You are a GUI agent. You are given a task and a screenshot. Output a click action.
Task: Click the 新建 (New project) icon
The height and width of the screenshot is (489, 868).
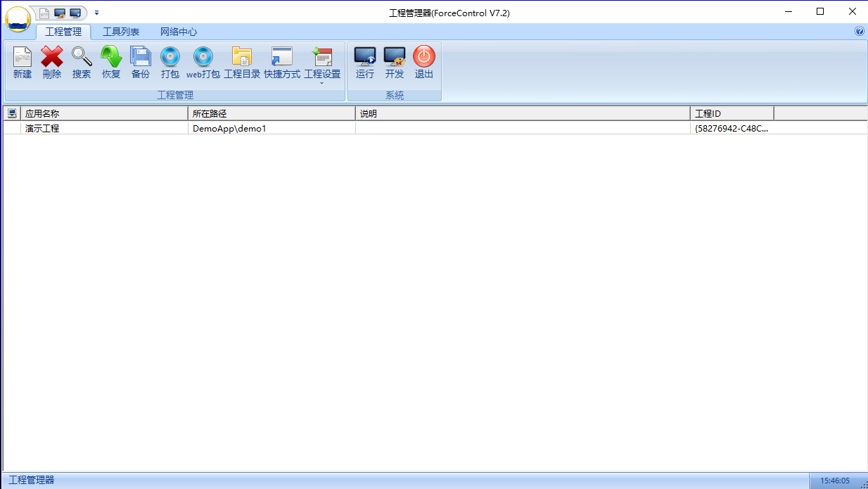(23, 57)
